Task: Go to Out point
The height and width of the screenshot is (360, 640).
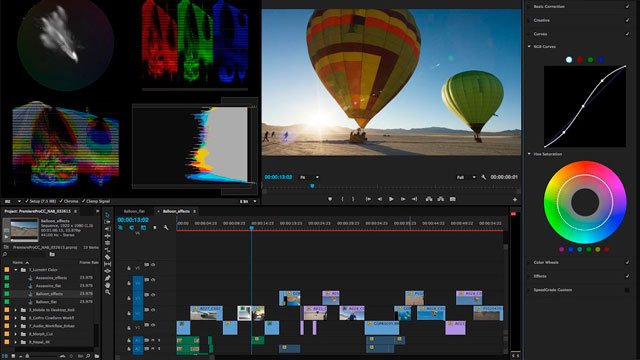Action: (x=414, y=199)
